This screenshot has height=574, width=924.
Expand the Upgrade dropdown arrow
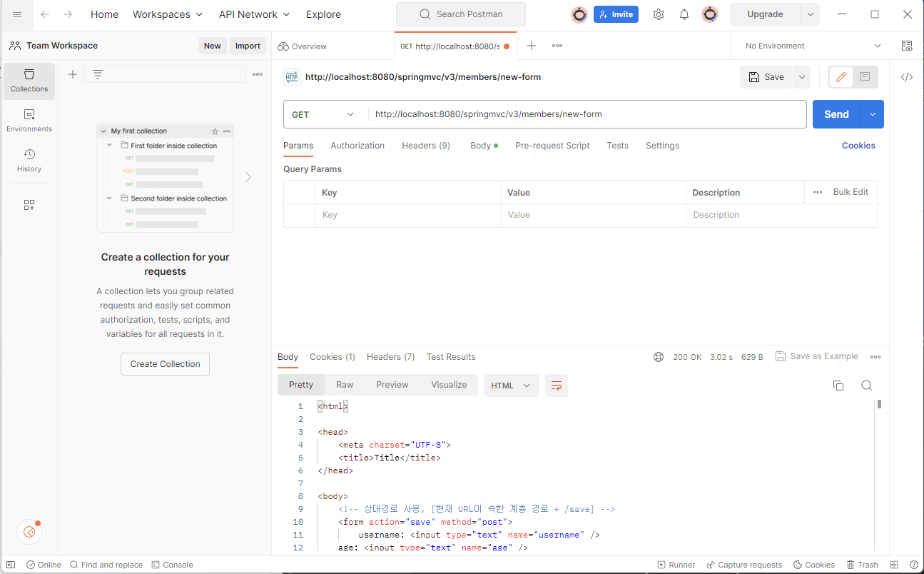[x=810, y=14]
